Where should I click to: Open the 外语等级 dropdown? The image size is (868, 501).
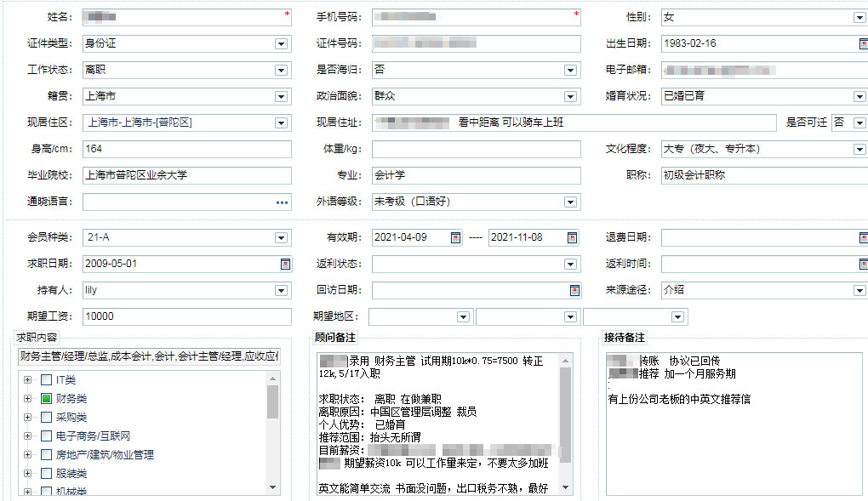570,202
